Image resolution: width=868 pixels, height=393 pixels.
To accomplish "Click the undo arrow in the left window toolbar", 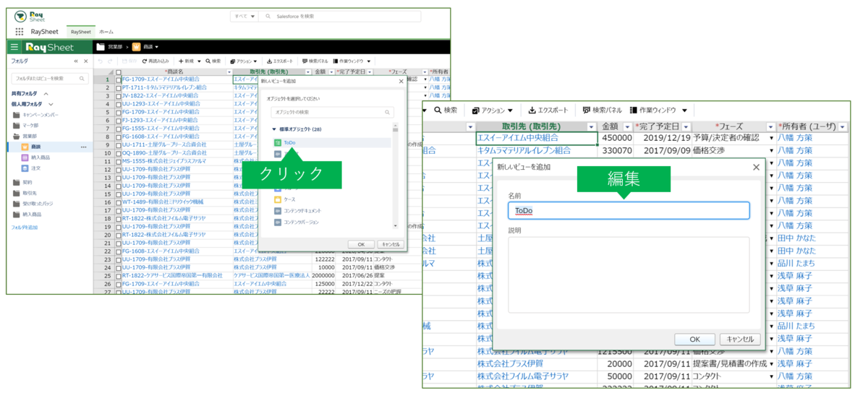I will tap(100, 61).
